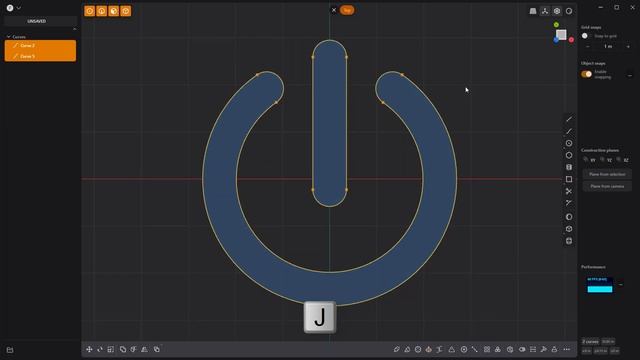The height and width of the screenshot is (360, 640).
Task: Click the pencil-shaped icon in bottom command bar
Action: point(396,349)
